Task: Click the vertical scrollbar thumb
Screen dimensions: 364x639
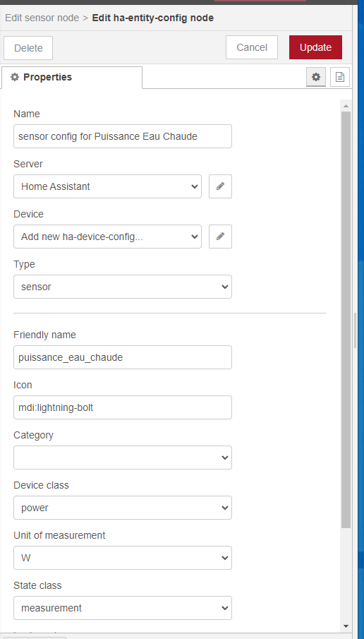Action: pos(346,320)
